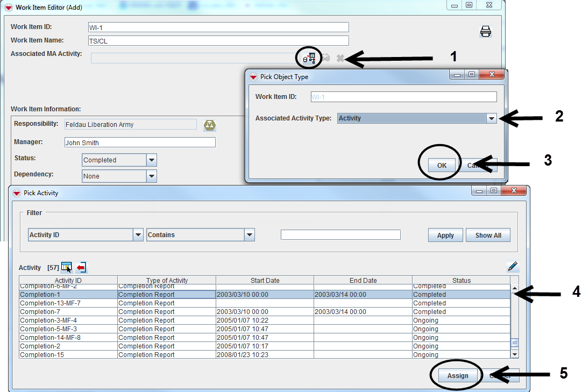Screen dimensions: 582x392
Task: Click the table column selector icon beside Activity
Action: click(67, 267)
